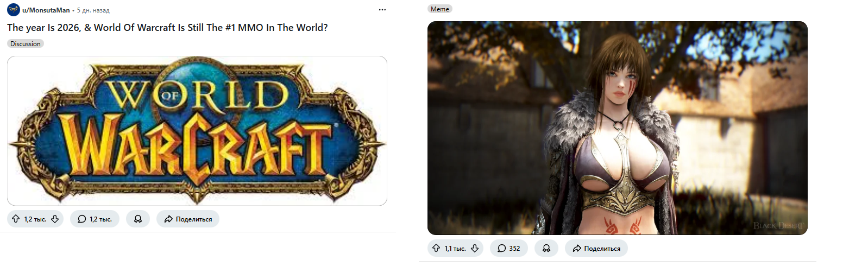Select the Meme flair tag
This screenshot has width=868, height=266.
440,9
